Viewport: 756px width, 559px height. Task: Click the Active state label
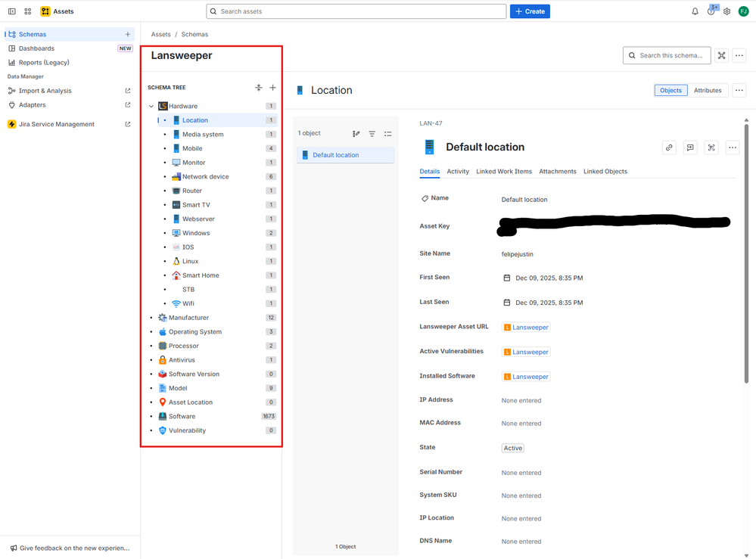point(512,448)
